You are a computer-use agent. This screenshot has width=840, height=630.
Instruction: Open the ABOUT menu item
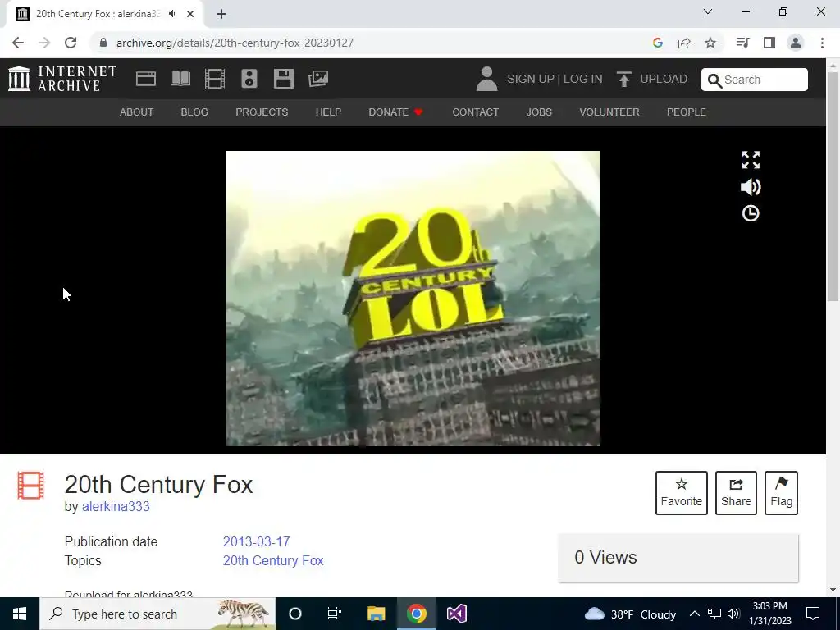pos(137,112)
